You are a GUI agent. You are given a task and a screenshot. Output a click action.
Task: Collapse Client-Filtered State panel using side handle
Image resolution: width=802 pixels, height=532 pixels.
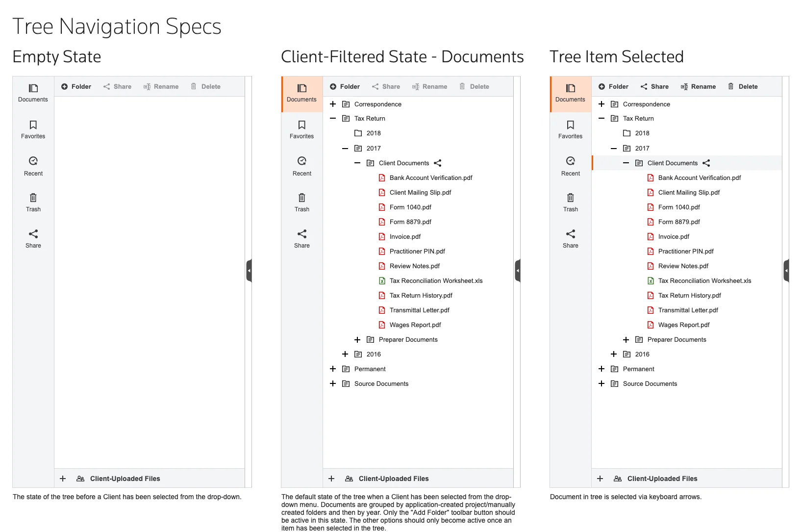[518, 271]
